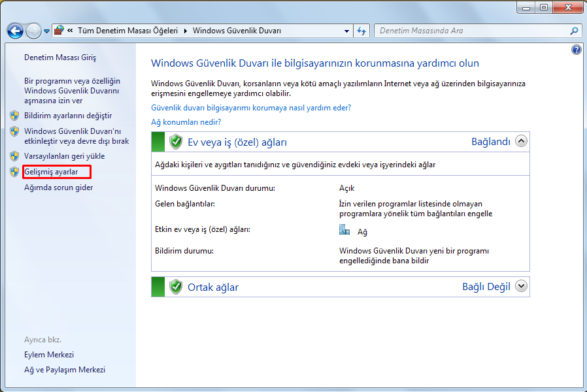Open Ağımda sorun gider link

point(58,188)
